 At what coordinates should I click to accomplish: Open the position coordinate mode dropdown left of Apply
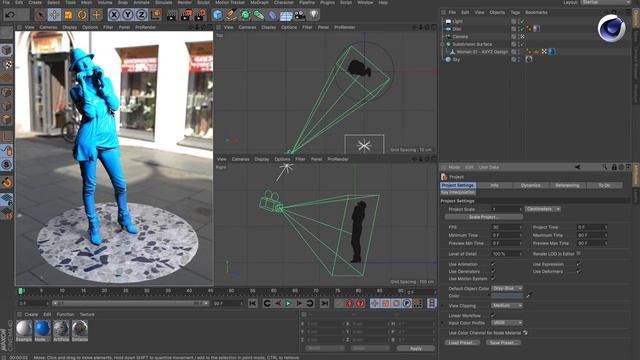pyautogui.click(x=325, y=348)
